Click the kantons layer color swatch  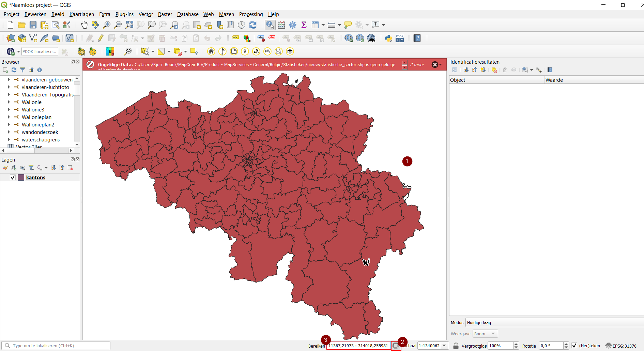(x=21, y=178)
